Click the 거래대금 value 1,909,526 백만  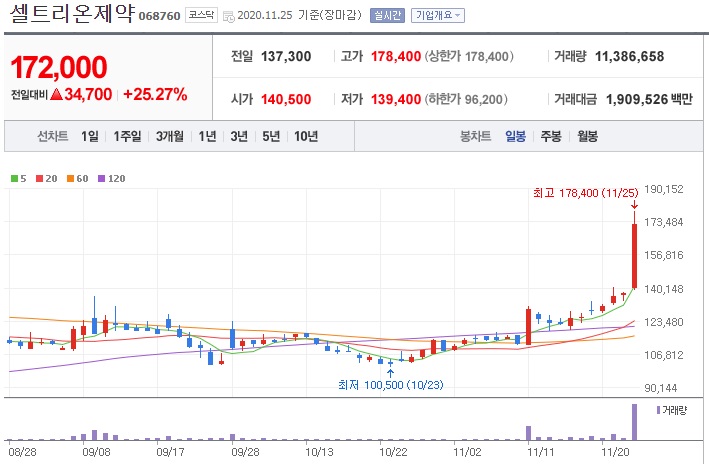[649, 99]
